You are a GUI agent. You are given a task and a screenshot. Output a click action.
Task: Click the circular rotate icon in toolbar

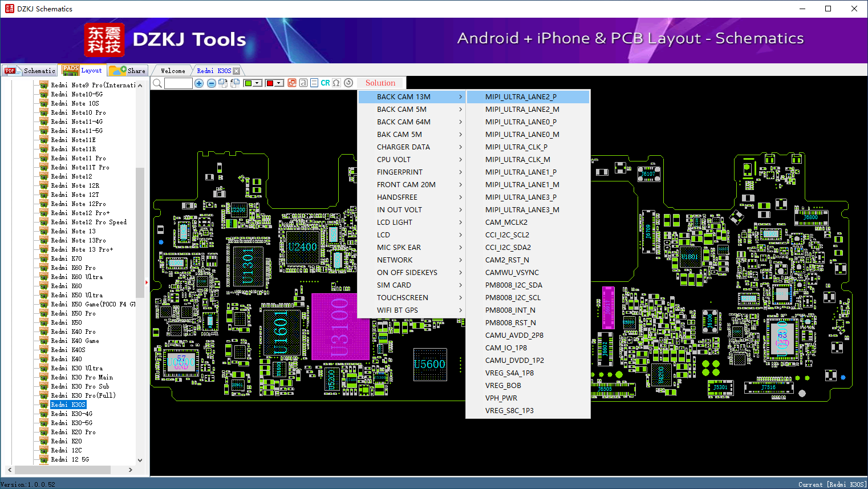click(348, 83)
